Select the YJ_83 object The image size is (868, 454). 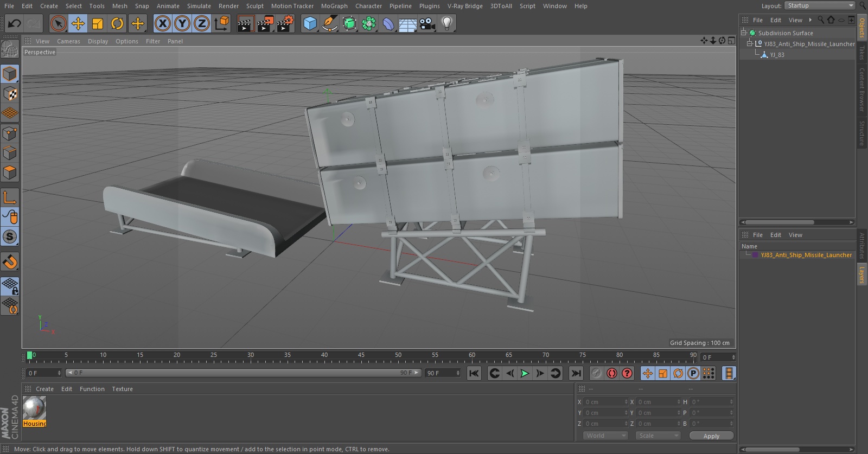point(777,55)
